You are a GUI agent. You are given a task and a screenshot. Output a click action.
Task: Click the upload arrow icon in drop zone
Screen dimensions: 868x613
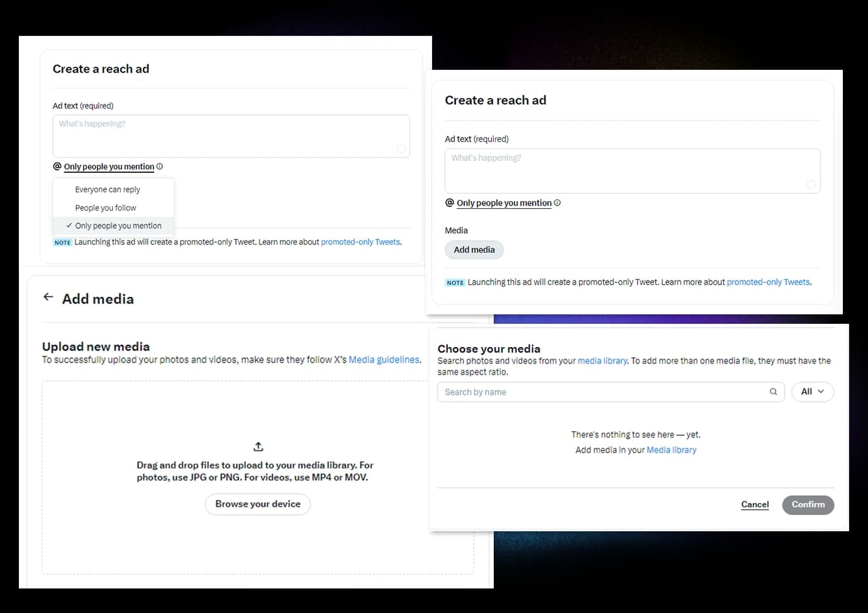258,446
